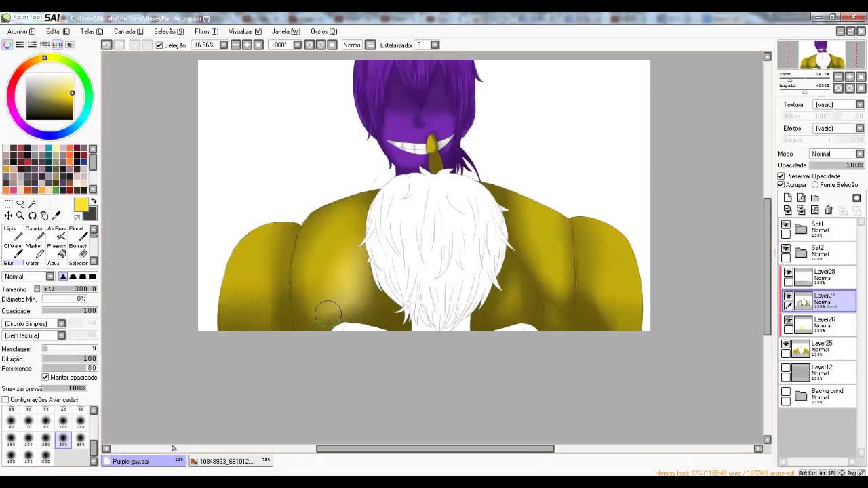Create a new normal layer
868x488 pixels.
[787, 198]
